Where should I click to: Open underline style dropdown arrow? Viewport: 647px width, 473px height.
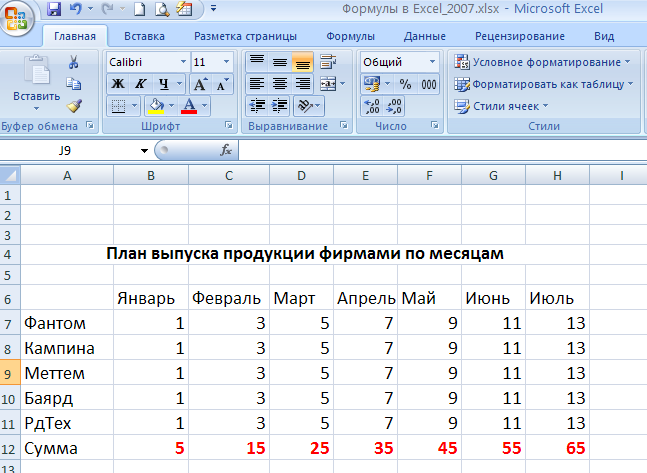pos(179,84)
